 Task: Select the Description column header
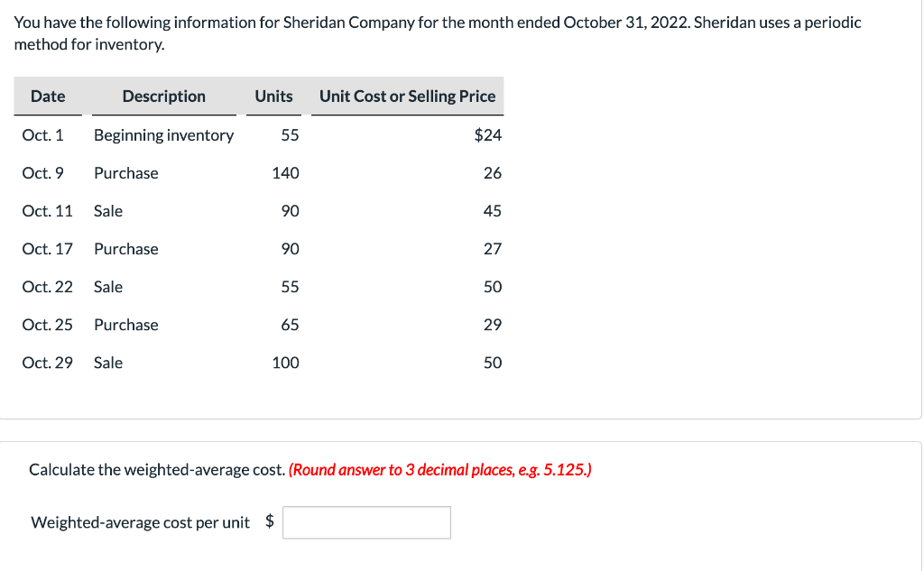[163, 96]
